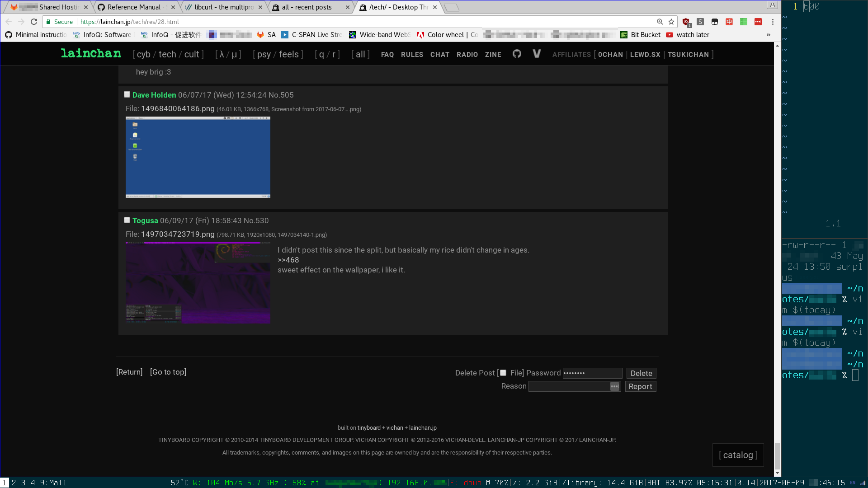Check the Dave Holden post checkbox

127,94
